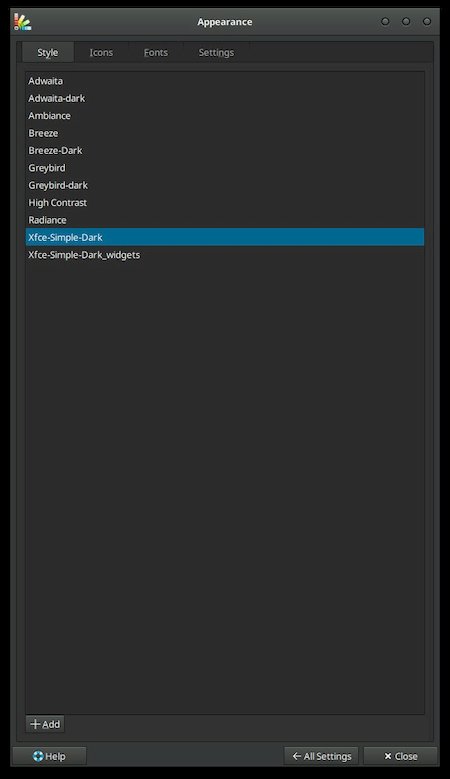Viewport: 450px width, 779px height.
Task: Pick the Breeze-Dark style
Action: pos(225,150)
